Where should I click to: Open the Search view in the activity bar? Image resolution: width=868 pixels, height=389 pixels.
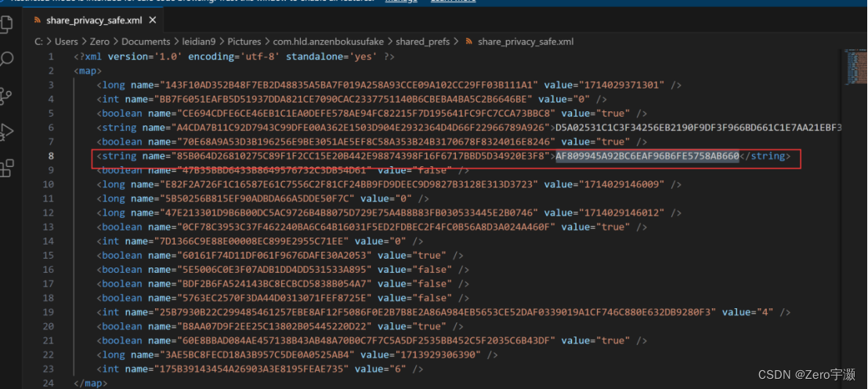point(6,60)
